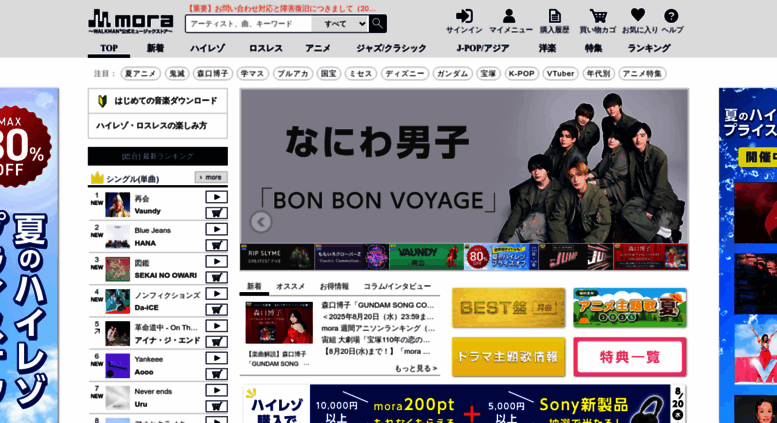Open favorites heart icon
The height and width of the screenshot is (423, 777).
(638, 15)
